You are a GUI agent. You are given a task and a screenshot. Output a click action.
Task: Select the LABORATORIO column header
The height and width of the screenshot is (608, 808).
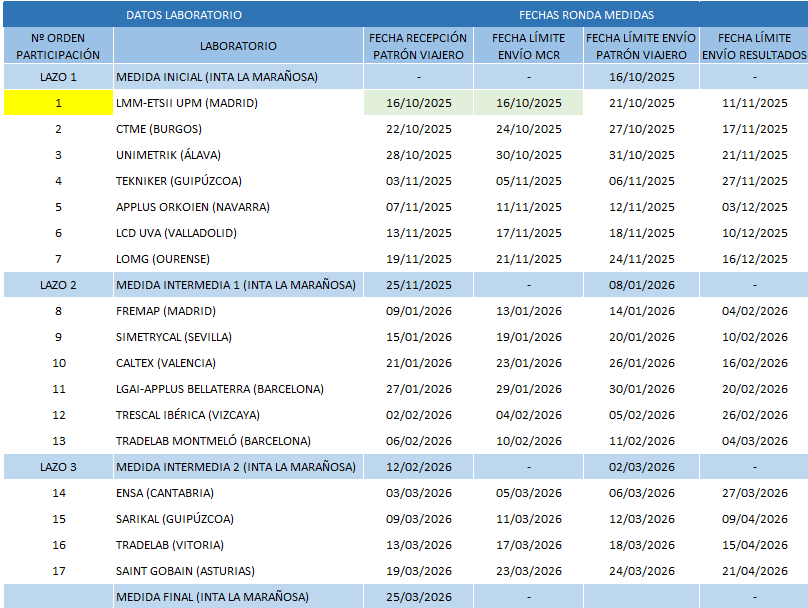pyautogui.click(x=238, y=46)
